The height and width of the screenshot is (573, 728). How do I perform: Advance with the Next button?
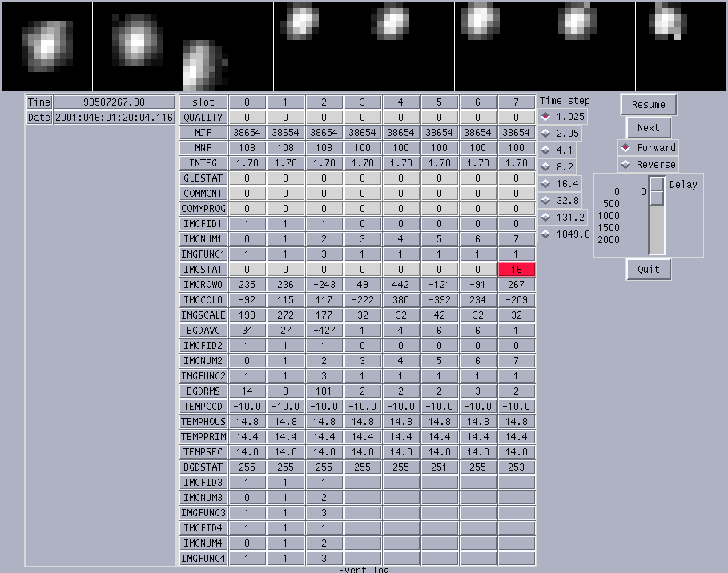648,127
